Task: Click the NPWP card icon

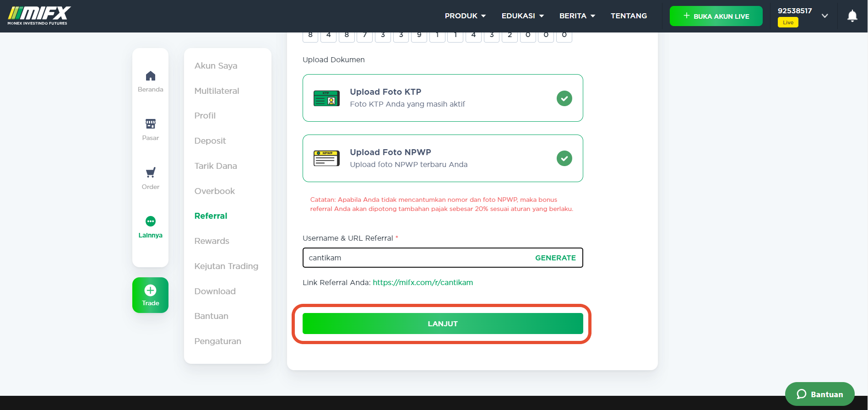Action: [326, 158]
